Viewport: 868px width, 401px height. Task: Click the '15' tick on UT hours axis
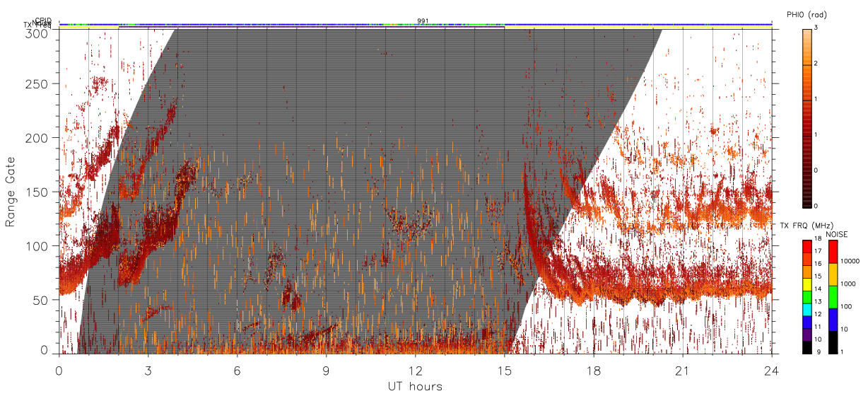tap(505, 370)
